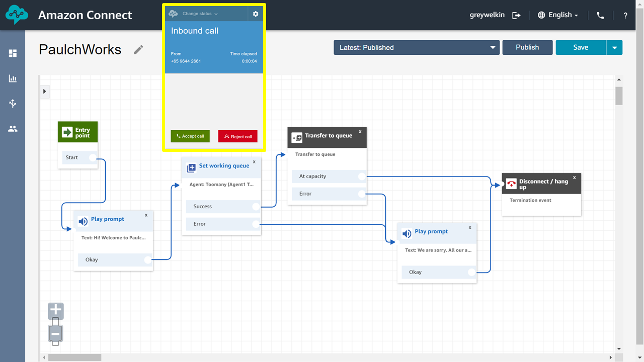644x362 pixels.
Task: Accept the inbound call
Action: click(x=190, y=136)
